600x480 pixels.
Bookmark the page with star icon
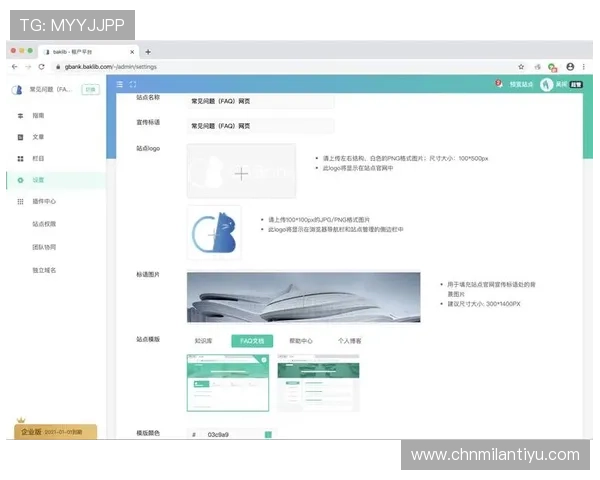[x=521, y=67]
